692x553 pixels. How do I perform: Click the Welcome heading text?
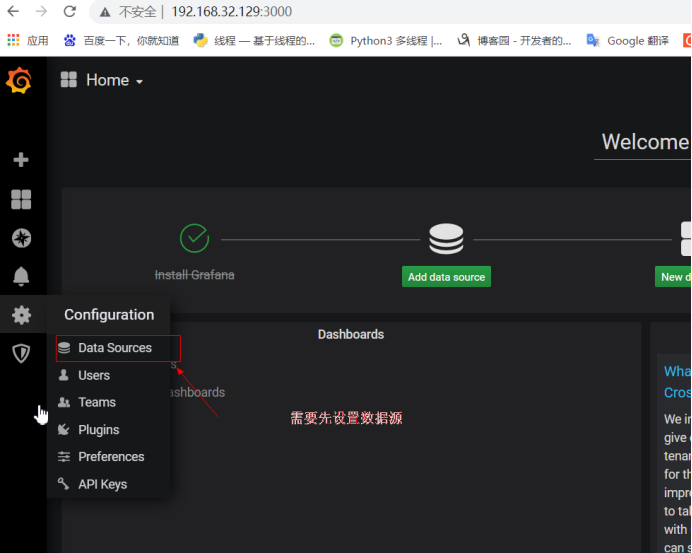[x=645, y=142]
